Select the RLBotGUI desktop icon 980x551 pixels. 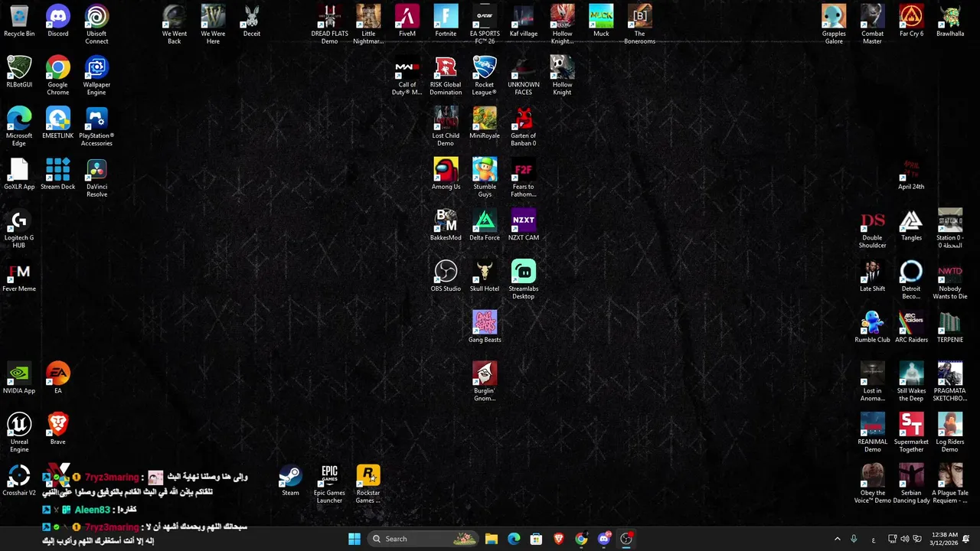[x=19, y=72]
